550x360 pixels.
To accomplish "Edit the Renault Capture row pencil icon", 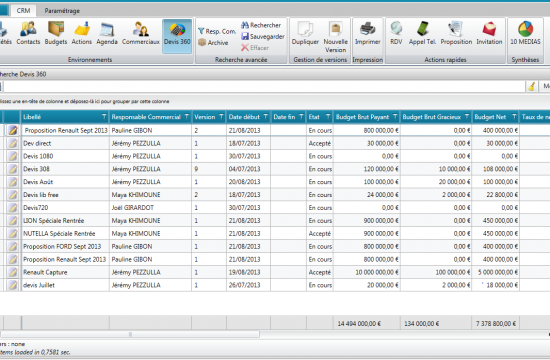I will click(x=13, y=272).
